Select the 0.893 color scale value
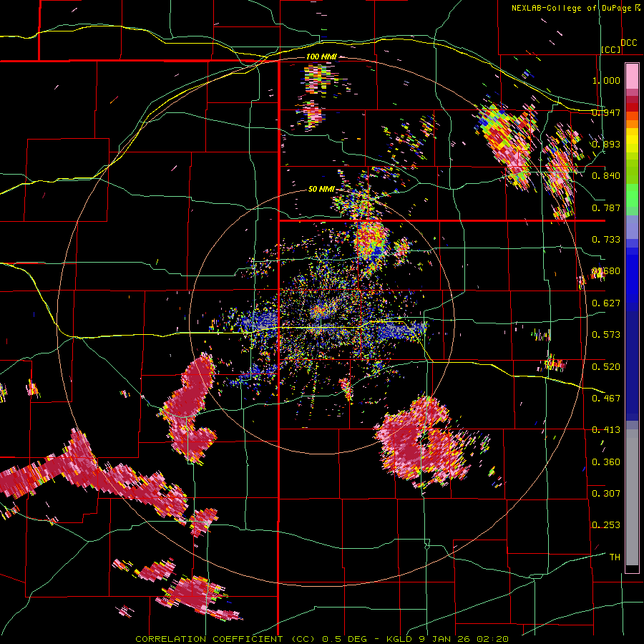Screen dimensions: 644x644 point(606,144)
